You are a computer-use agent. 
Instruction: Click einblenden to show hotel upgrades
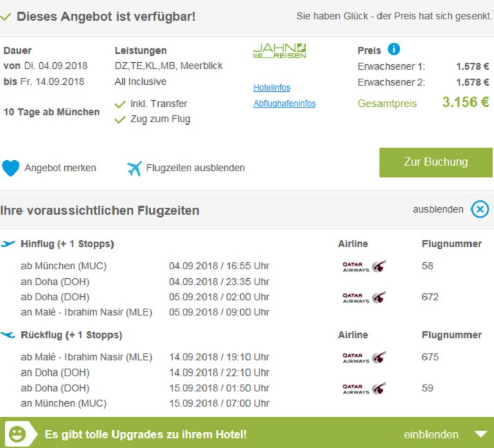(x=431, y=435)
